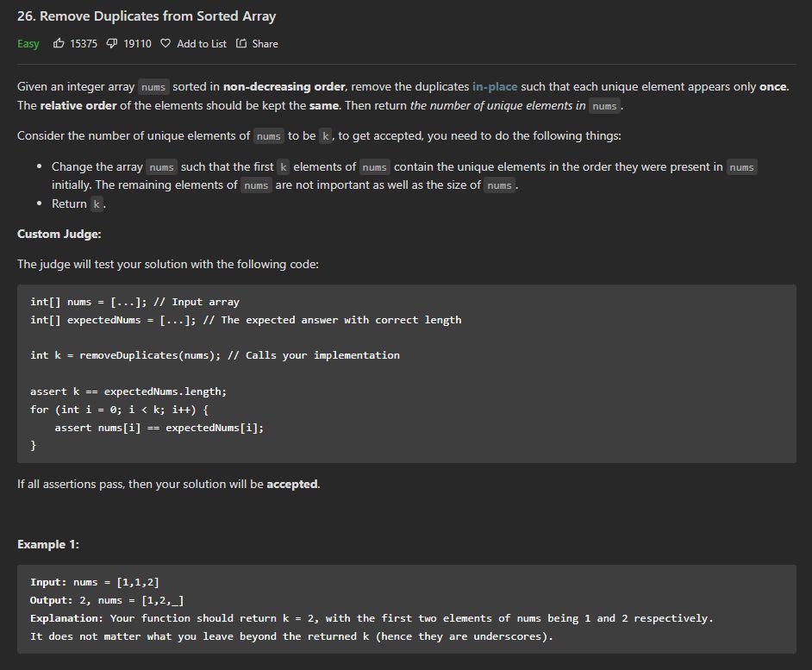Click the thumbs-up like icon
Image resolution: width=812 pixels, height=670 pixels.
[x=59, y=43]
